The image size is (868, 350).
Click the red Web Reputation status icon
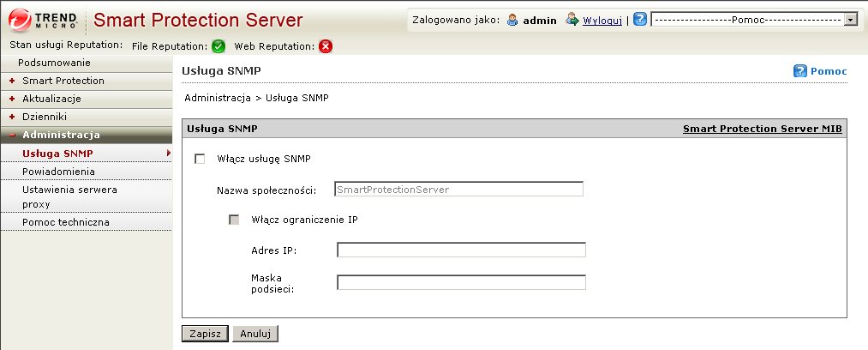[326, 46]
